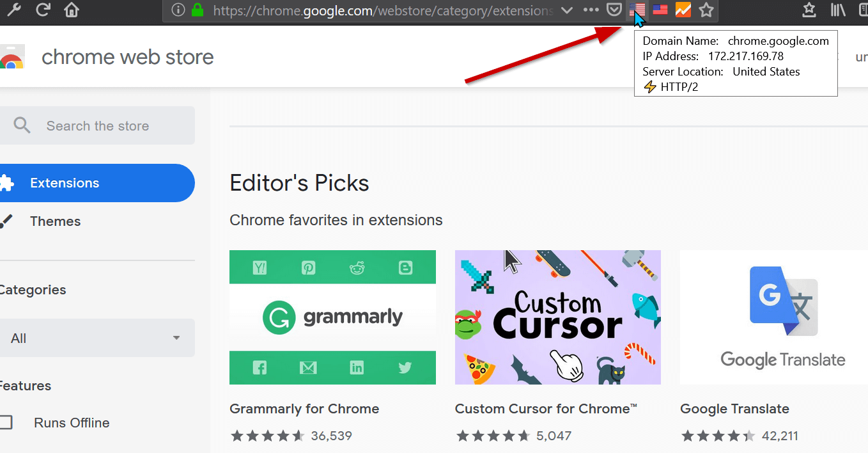Click the Chrome Web Store logo
Viewport: 868px width, 453px height.
point(13,56)
